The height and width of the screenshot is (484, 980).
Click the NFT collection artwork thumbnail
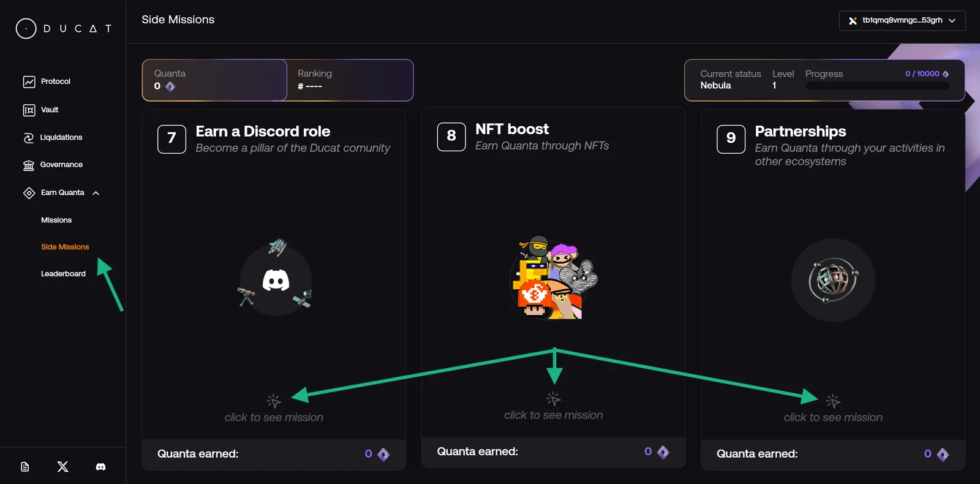tap(554, 278)
